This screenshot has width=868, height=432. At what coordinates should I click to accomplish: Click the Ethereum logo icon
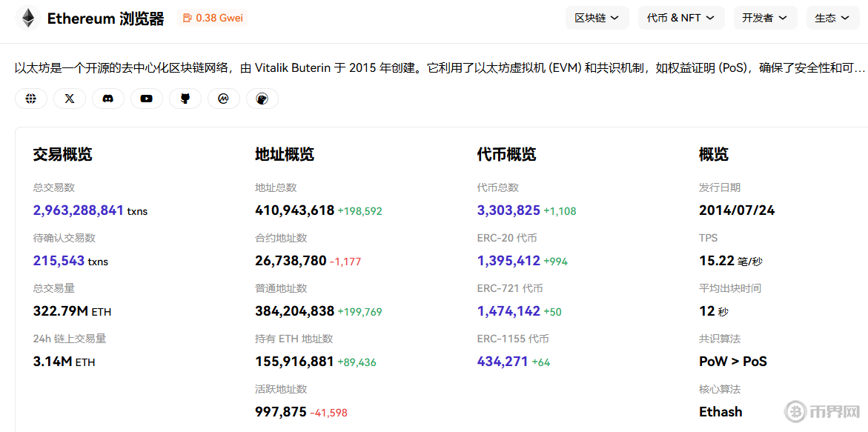[29, 19]
